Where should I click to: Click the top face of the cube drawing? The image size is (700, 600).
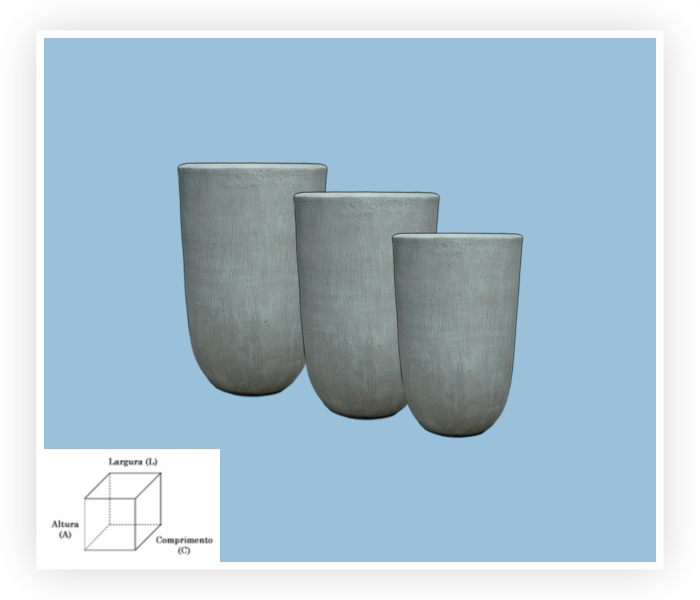(x=123, y=486)
